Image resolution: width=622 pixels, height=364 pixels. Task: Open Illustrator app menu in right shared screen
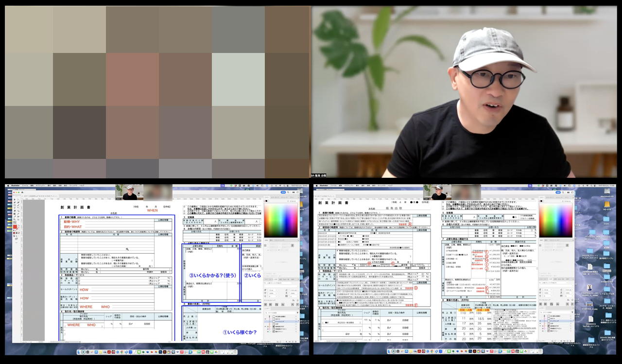click(x=324, y=186)
